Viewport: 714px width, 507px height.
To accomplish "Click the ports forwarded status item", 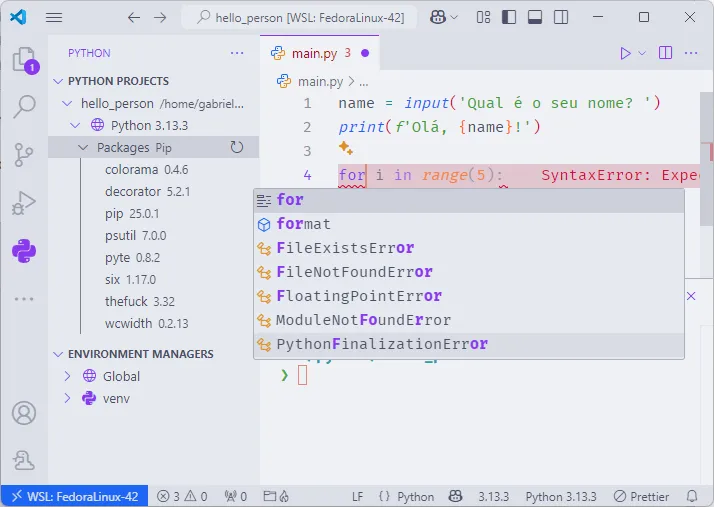I will click(235, 496).
